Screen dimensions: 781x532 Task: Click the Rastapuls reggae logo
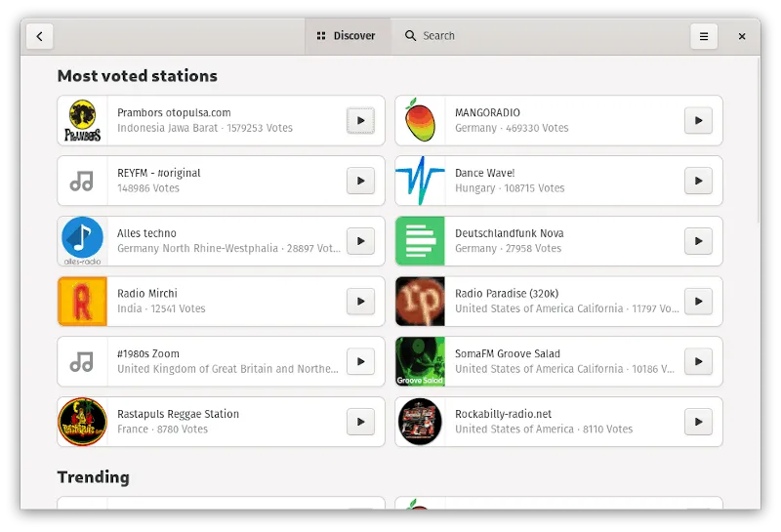[x=82, y=422]
